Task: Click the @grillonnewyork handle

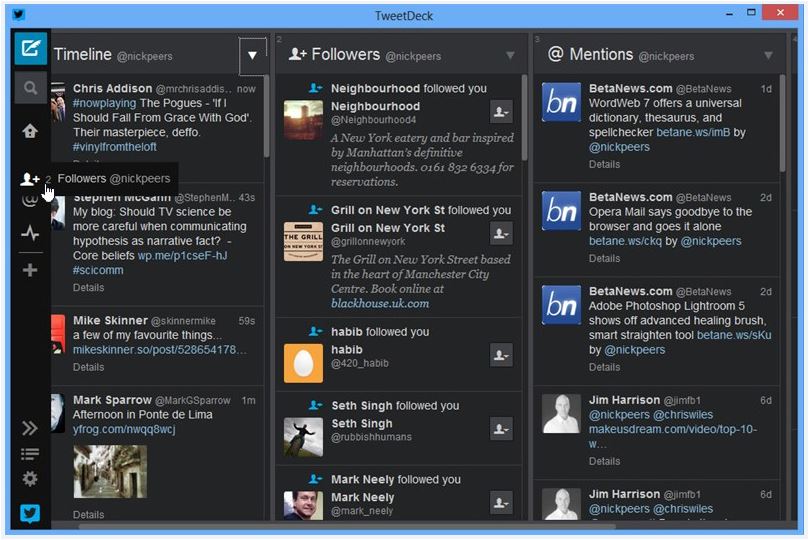Action: [x=368, y=241]
